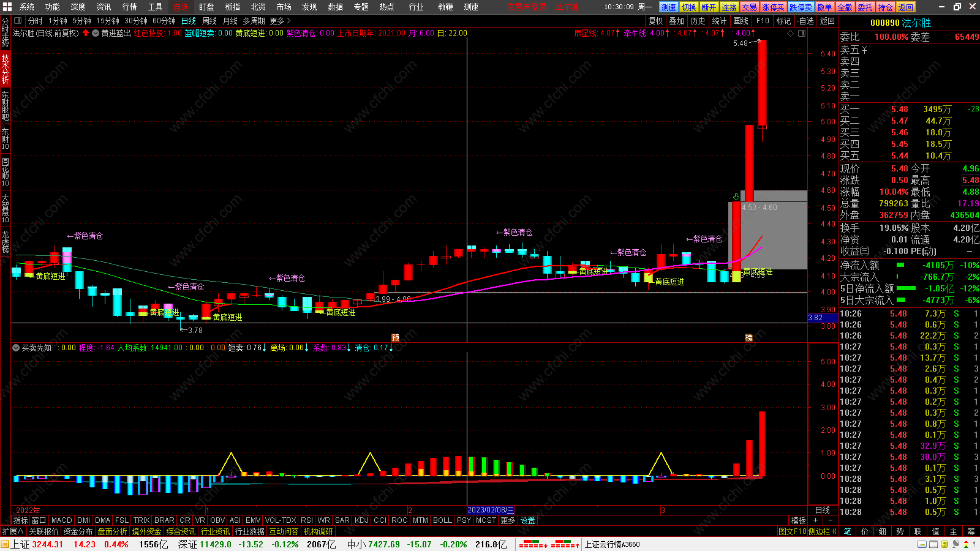Click the red-green market breadth indicator
Image resolution: width=980 pixels, height=551 pixels.
pyautogui.click(x=549, y=544)
